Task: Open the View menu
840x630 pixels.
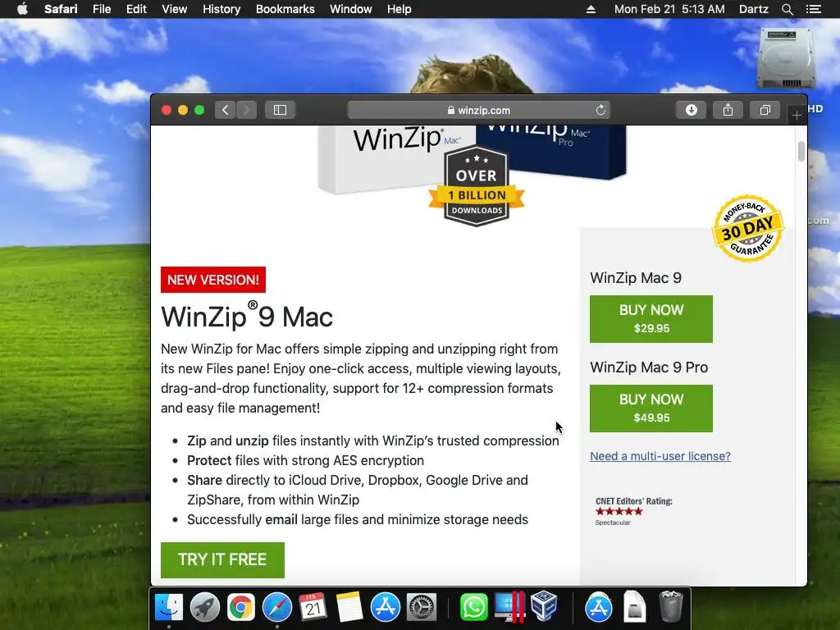Action: click(x=175, y=9)
